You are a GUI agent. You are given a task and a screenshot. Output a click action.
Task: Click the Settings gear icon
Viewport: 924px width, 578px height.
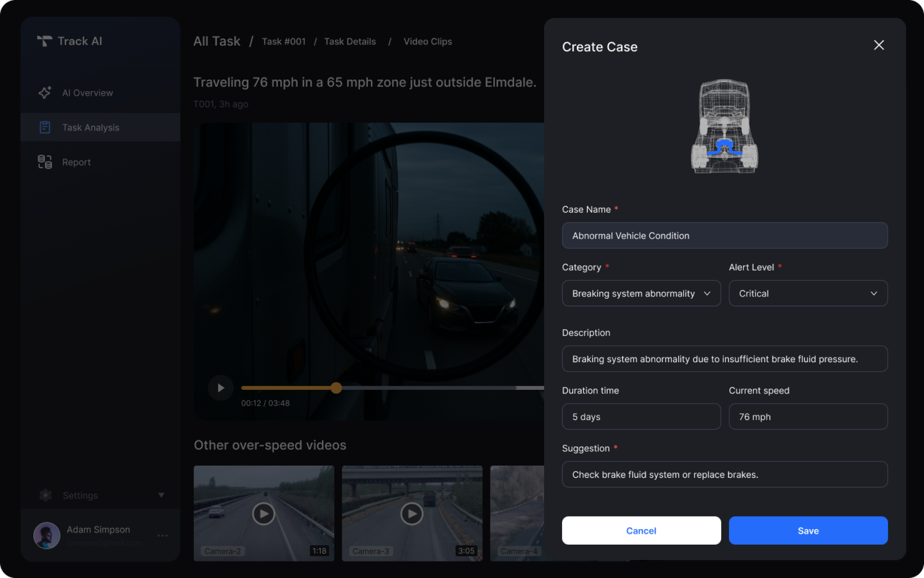point(46,495)
